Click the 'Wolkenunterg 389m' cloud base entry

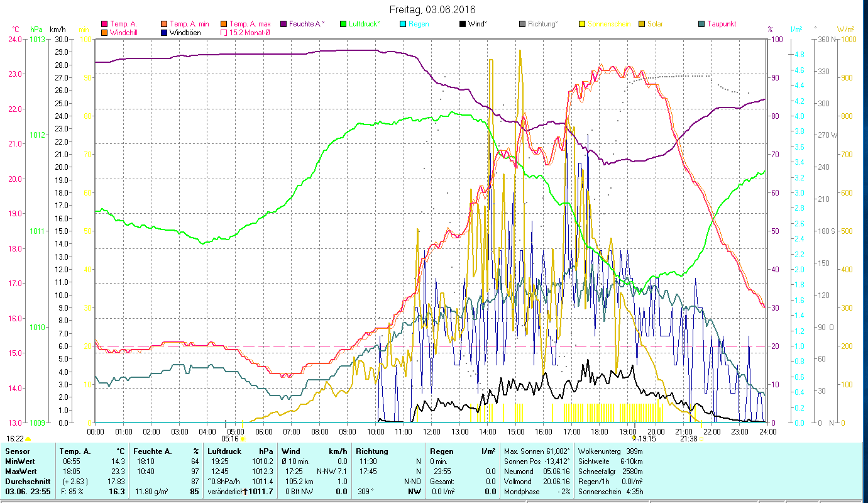(610, 451)
